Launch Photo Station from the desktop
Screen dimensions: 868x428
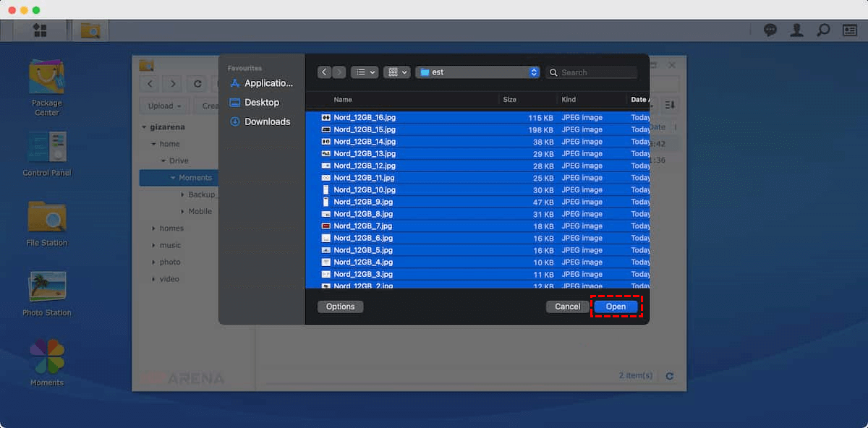(x=46, y=294)
